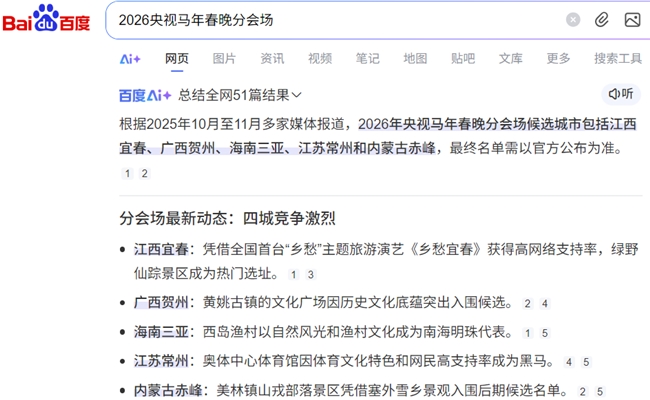The height and width of the screenshot is (400, 650).
Task: Open the 地图 tab
Action: tap(415, 59)
